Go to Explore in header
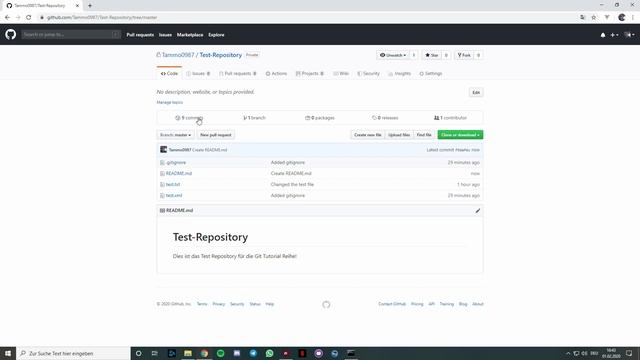 [x=216, y=35]
